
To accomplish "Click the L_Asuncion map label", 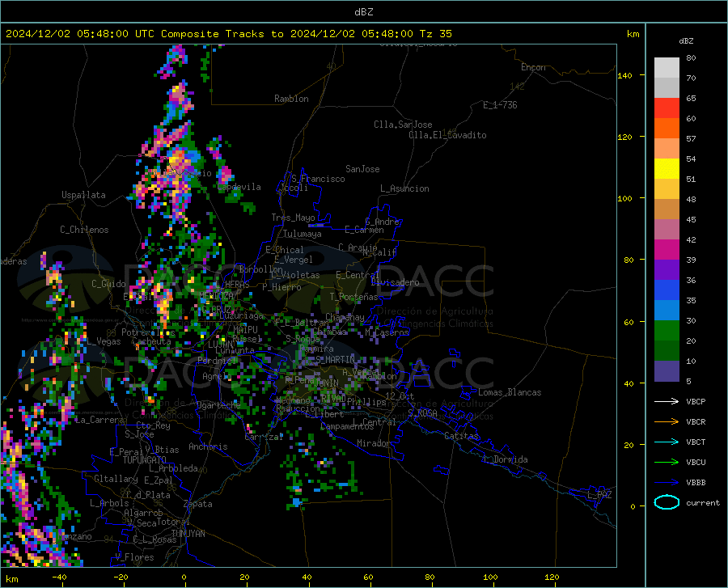I will pyautogui.click(x=404, y=188).
